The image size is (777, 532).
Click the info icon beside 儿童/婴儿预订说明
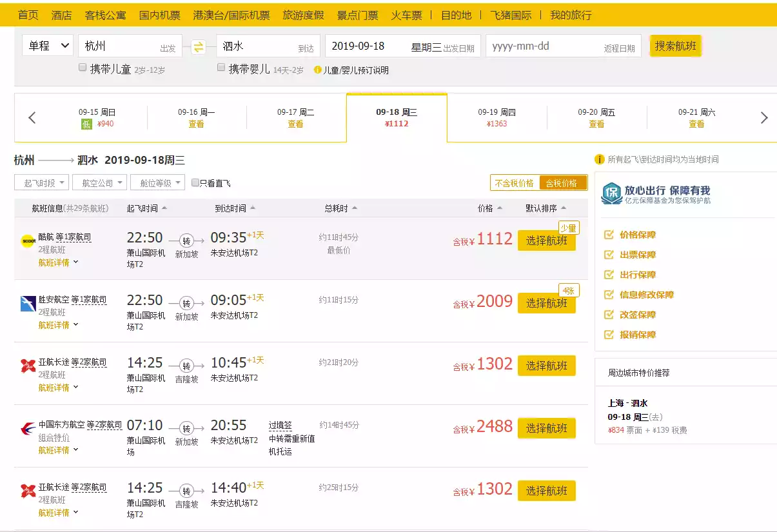(x=317, y=70)
